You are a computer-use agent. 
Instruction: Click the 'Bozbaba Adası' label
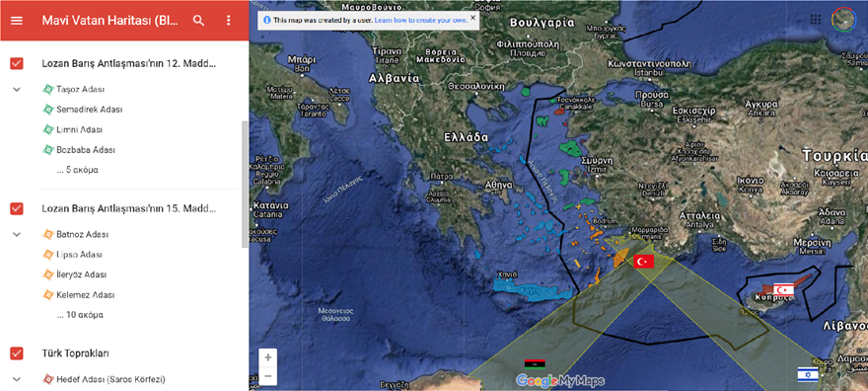(85, 149)
